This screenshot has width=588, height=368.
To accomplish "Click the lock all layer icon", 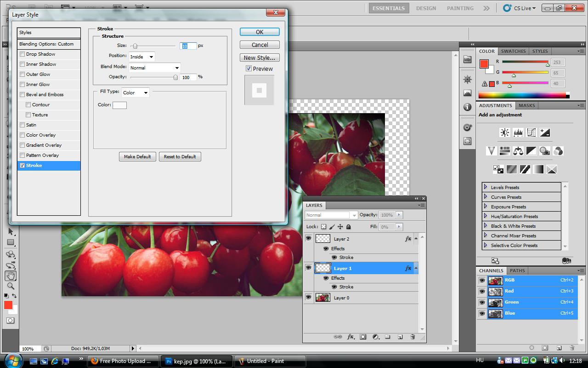I will [x=348, y=227].
